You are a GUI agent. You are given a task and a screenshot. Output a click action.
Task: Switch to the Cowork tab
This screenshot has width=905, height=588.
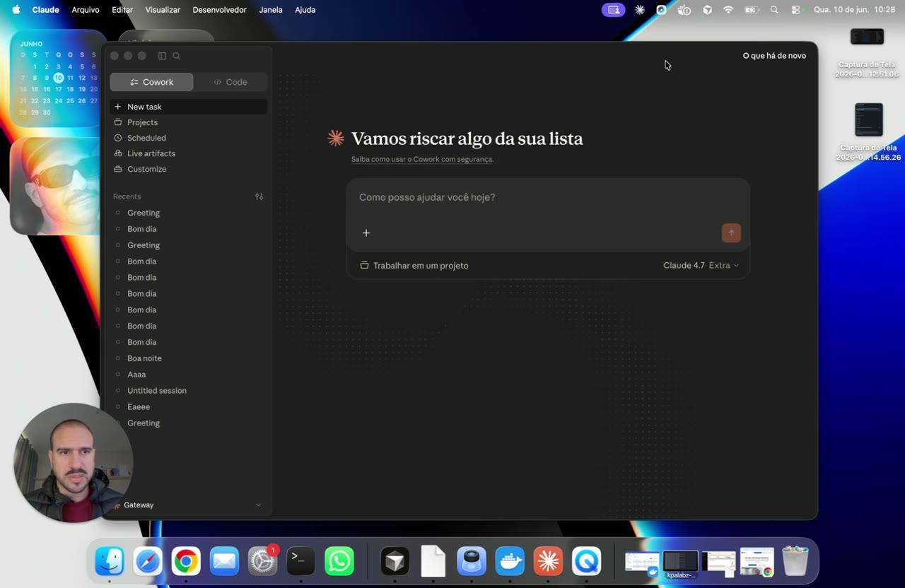pyautogui.click(x=151, y=82)
